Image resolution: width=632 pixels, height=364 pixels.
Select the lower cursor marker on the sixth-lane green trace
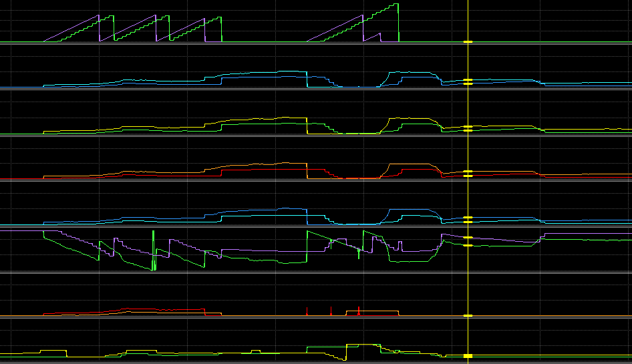(468, 246)
